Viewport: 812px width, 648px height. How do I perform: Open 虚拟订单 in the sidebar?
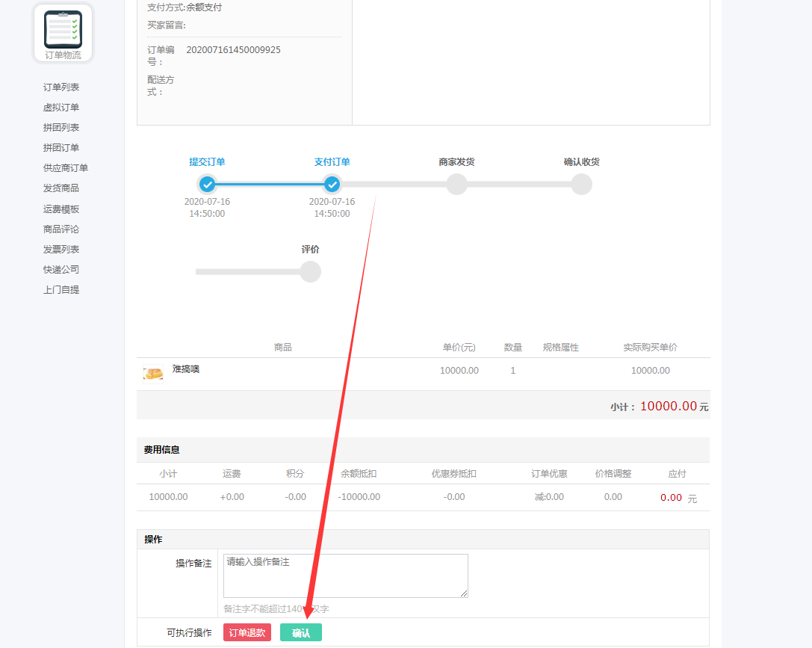point(61,108)
